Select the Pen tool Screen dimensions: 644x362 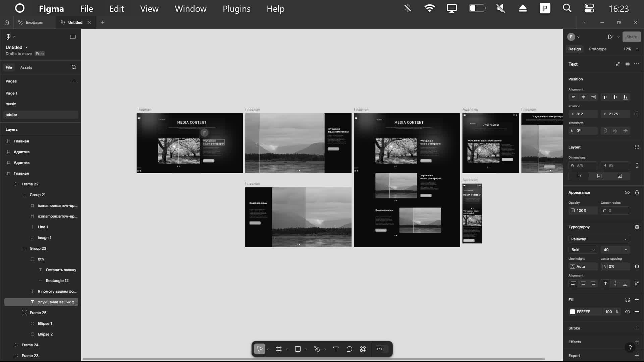coord(317,349)
